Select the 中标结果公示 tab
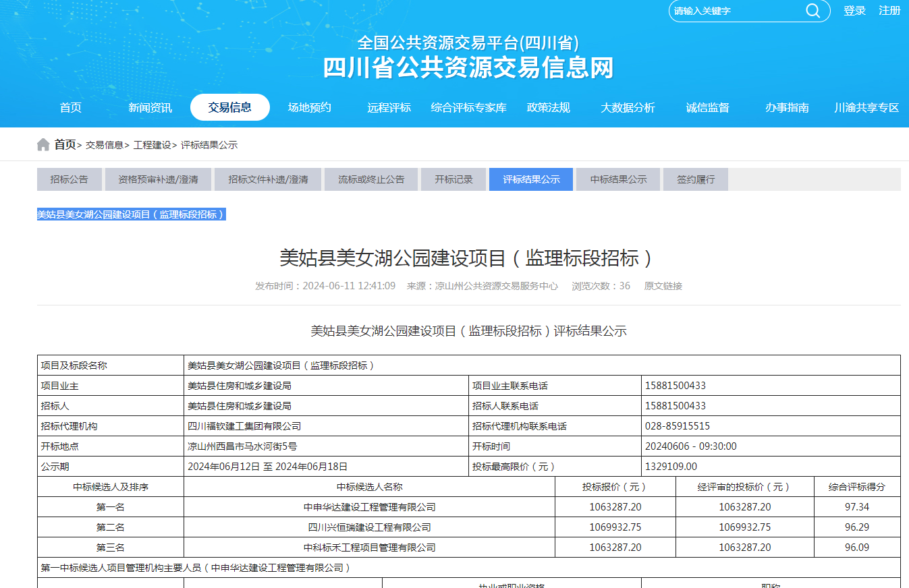 coord(618,179)
